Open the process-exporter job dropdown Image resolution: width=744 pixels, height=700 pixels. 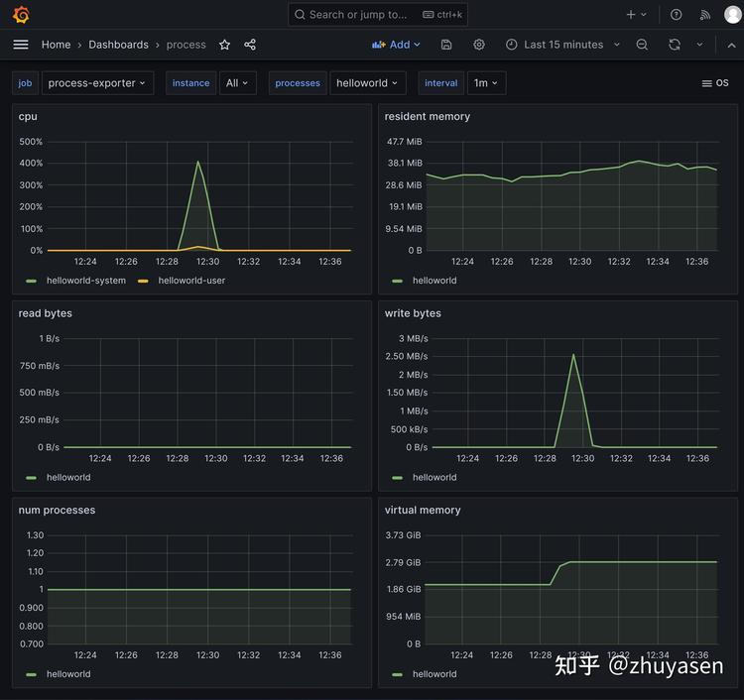(97, 83)
